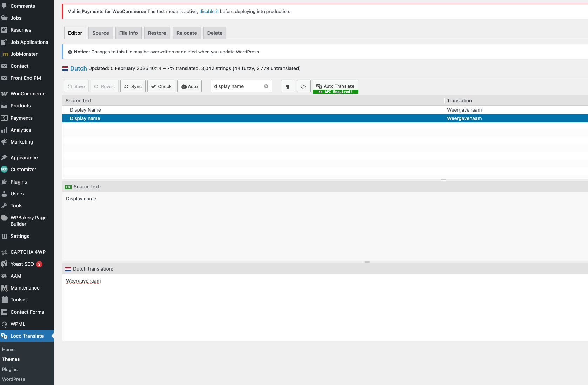Click the Users person icon
The height and width of the screenshot is (385, 588).
4,194
